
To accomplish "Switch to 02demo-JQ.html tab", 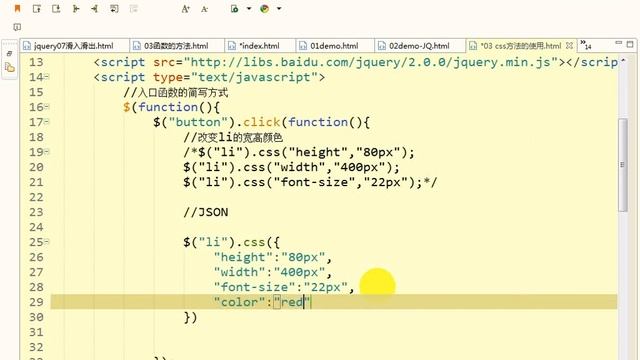I will pos(420,46).
